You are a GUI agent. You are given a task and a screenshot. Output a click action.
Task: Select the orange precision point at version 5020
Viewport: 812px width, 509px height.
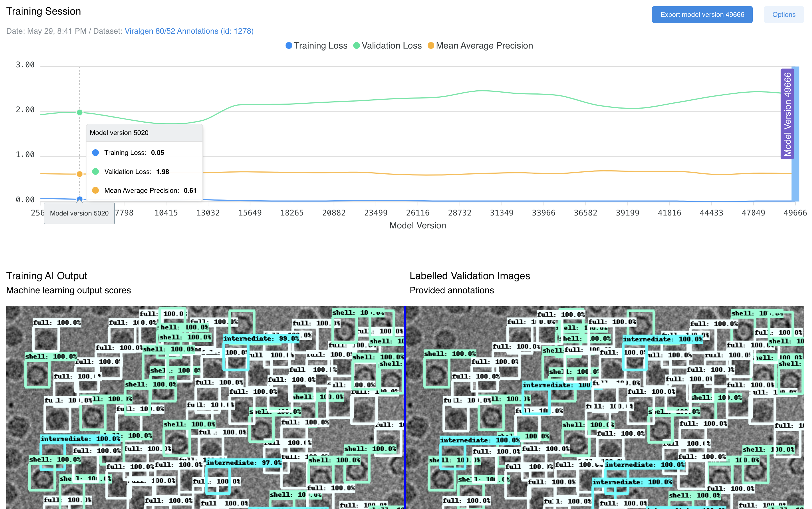click(79, 174)
